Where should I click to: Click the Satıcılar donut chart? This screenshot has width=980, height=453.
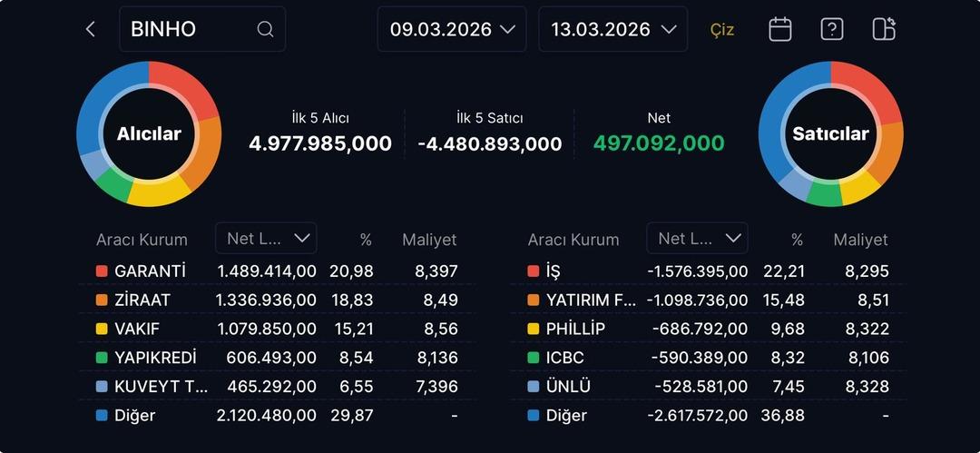(830, 134)
